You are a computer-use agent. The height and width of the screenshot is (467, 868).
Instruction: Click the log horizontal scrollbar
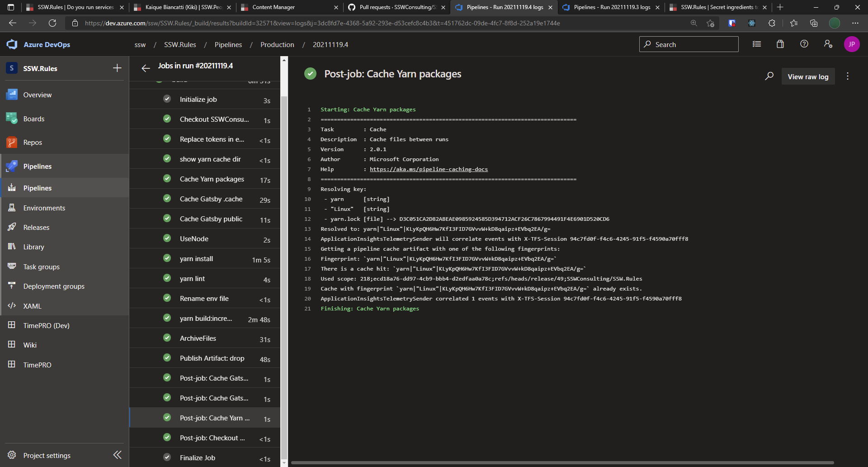(x=562, y=462)
